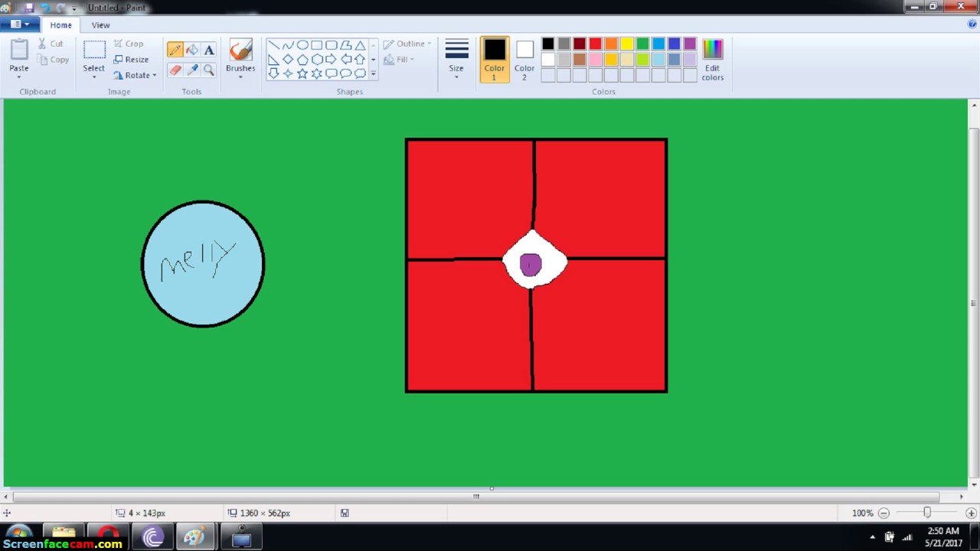980x551 pixels.
Task: Pick the purple palette color swatch
Action: [690, 44]
